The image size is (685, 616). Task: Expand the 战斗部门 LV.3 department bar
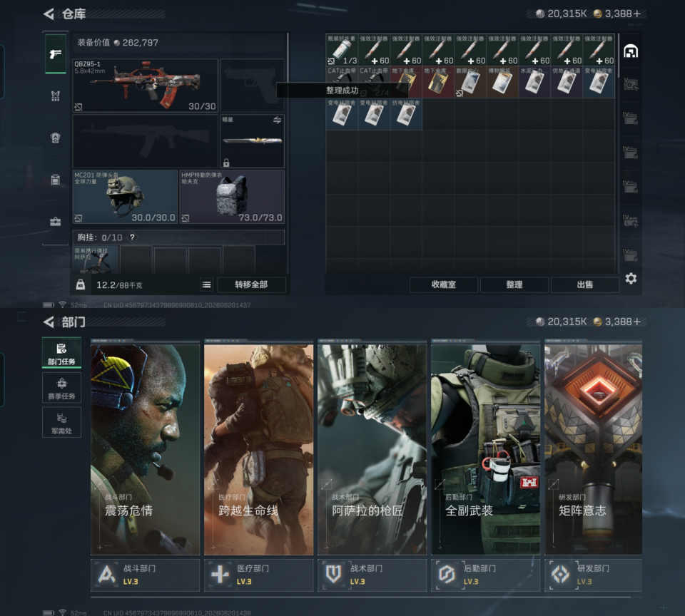coord(145,575)
